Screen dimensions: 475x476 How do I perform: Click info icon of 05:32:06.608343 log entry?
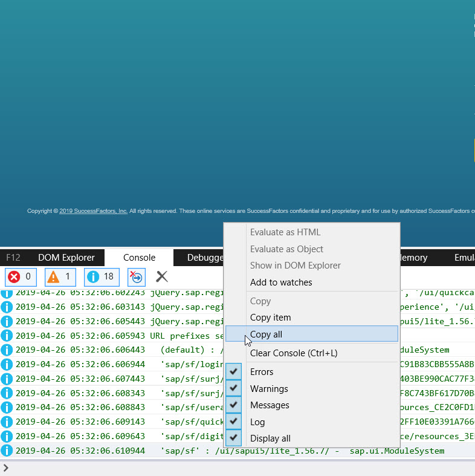7,393
